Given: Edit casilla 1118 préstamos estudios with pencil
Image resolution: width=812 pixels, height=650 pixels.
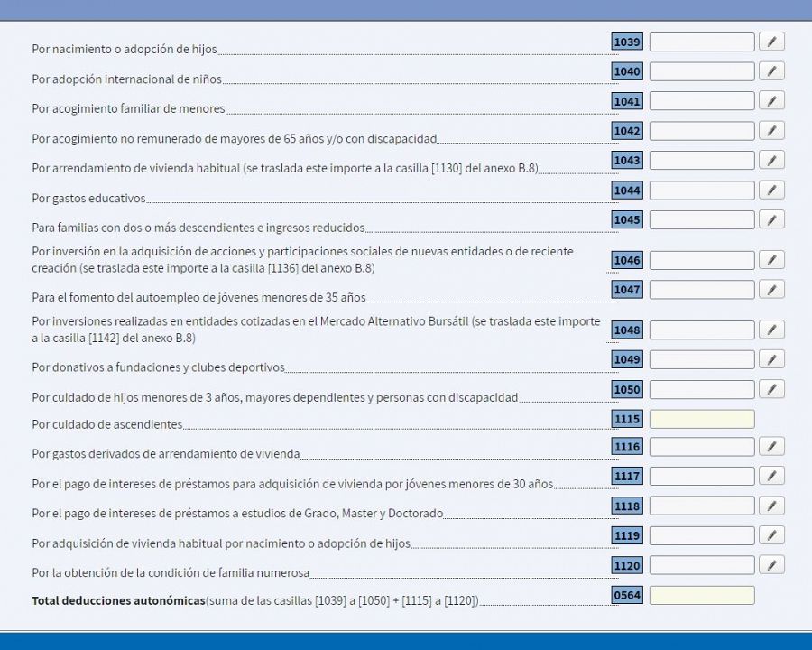Looking at the screenshot, I should pos(771,506).
